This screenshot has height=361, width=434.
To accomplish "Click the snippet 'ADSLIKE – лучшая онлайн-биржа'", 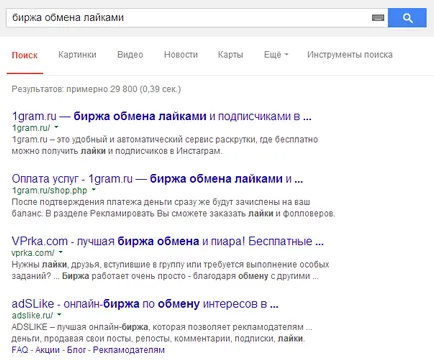I will (162, 333).
